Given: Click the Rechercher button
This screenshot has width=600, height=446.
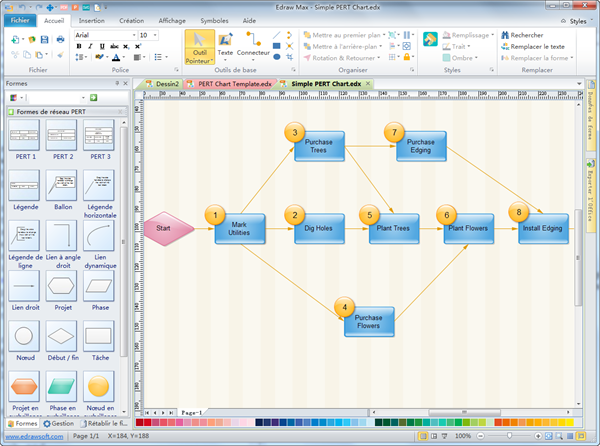Looking at the screenshot, I should click(525, 35).
